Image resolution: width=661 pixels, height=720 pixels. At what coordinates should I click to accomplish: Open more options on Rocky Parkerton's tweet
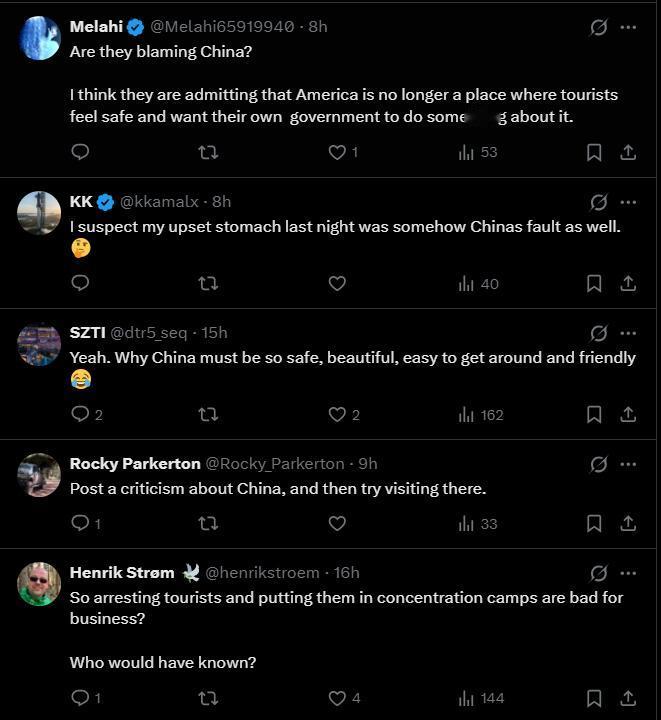pyautogui.click(x=628, y=464)
